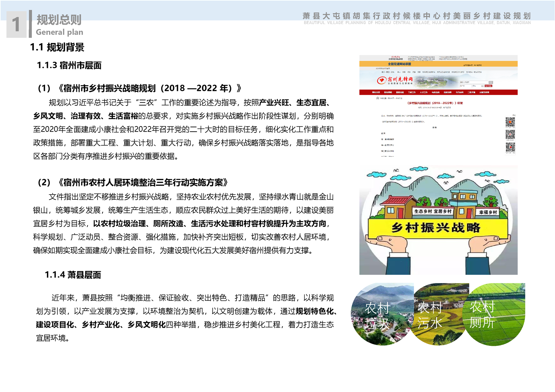Open 网站首页 in the red navigation bar

(x=376, y=93)
